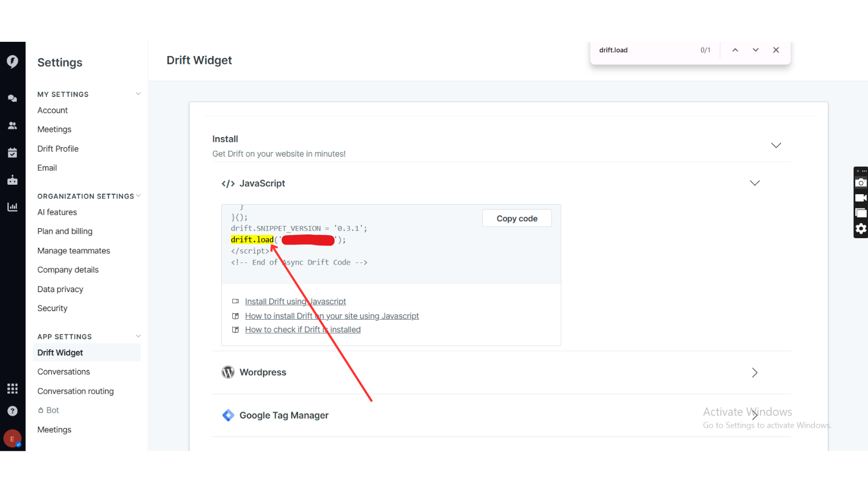Screen dimensions: 868x489
Task: Click the drift.load find search field
Action: (x=646, y=50)
